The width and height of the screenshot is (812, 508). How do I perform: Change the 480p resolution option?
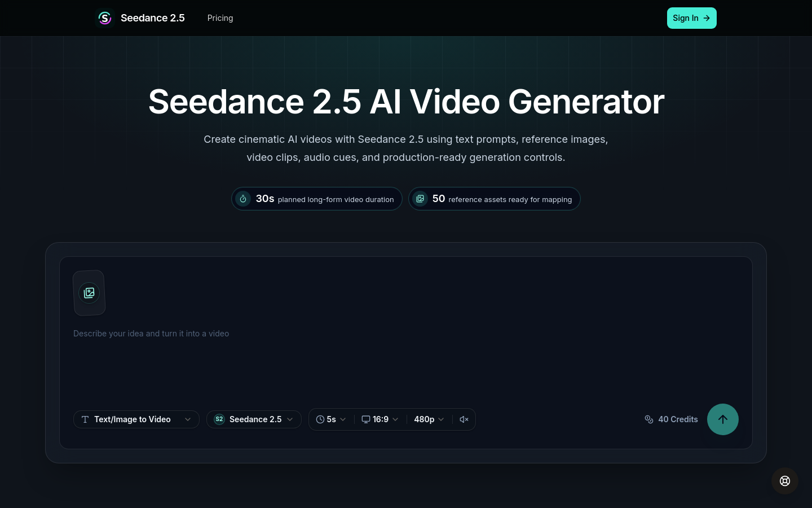point(429,419)
